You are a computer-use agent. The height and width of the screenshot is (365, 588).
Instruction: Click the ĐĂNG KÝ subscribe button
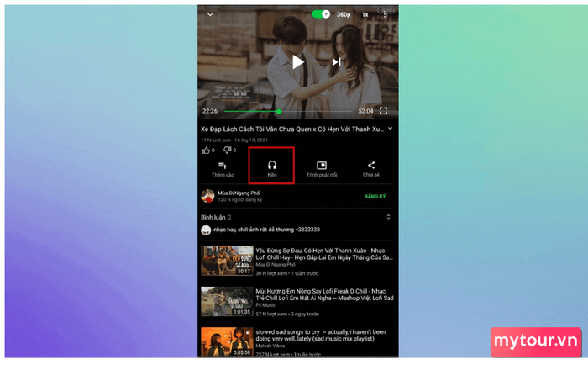[375, 197]
